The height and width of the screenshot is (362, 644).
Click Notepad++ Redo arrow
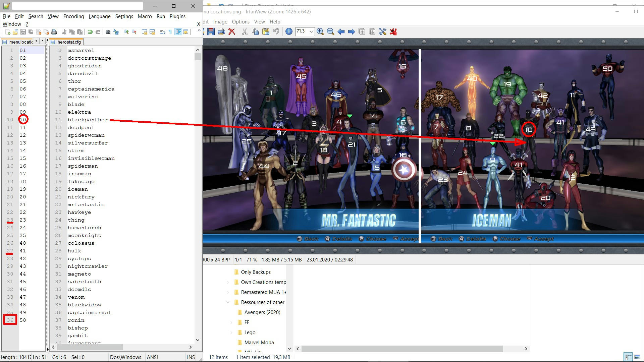(x=98, y=32)
